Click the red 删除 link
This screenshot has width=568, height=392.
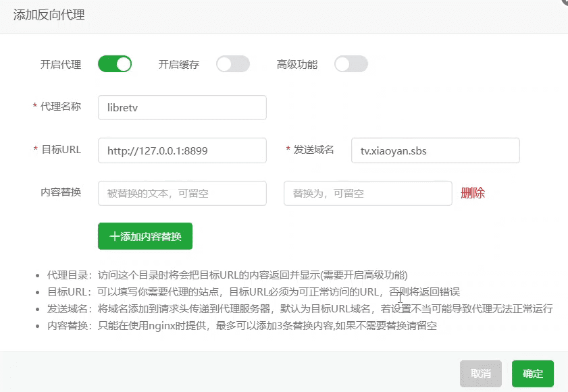point(472,193)
